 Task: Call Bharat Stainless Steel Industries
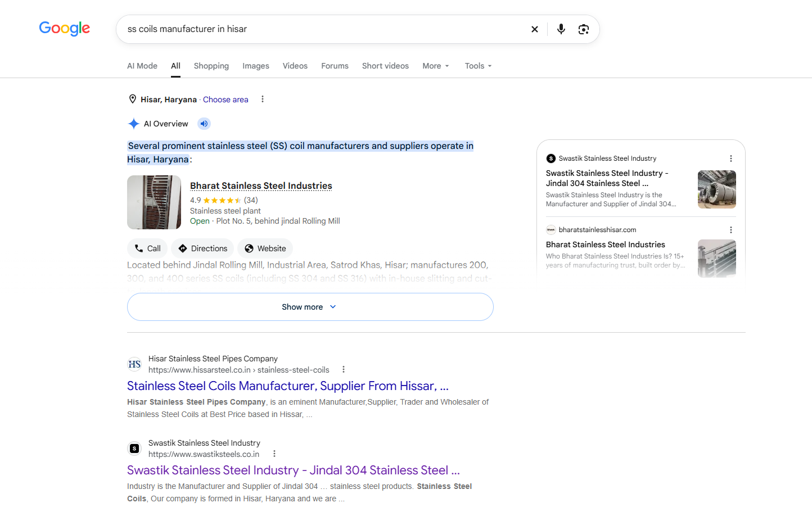[x=147, y=248]
